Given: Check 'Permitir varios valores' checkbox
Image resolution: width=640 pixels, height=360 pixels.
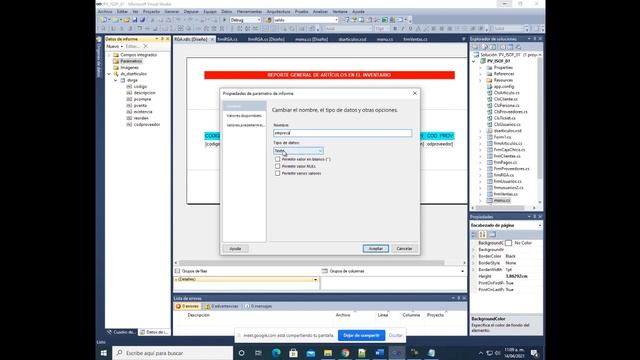Looking at the screenshot, I should pos(278,173).
